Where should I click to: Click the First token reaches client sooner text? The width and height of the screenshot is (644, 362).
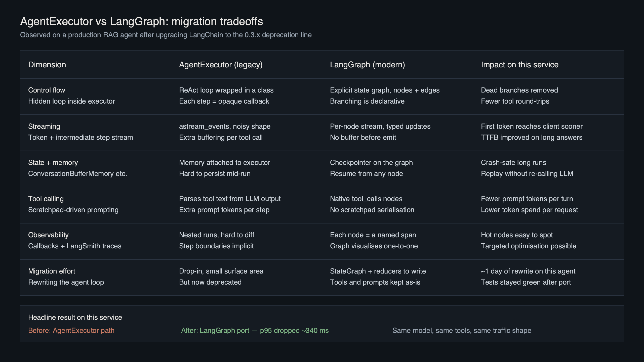532,126
